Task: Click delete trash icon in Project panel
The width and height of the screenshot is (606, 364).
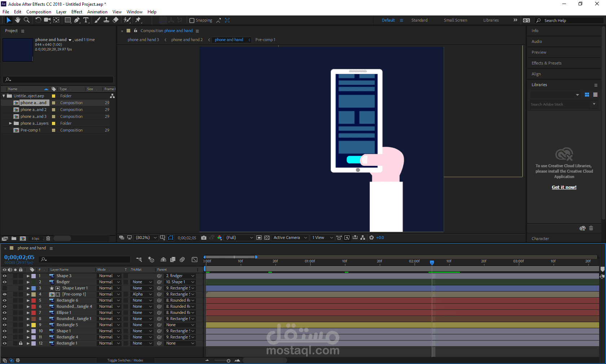Action: [48, 239]
